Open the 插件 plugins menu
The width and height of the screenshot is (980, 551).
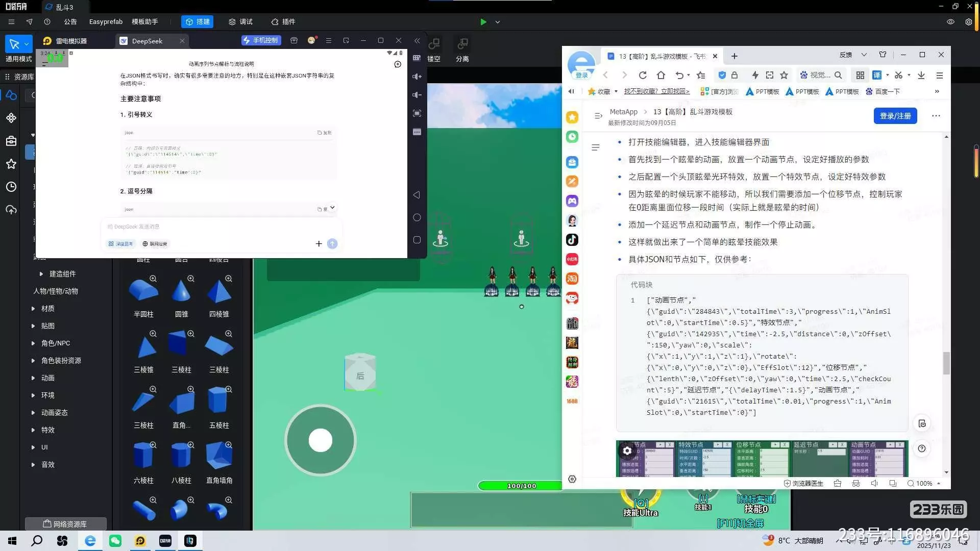(x=283, y=22)
